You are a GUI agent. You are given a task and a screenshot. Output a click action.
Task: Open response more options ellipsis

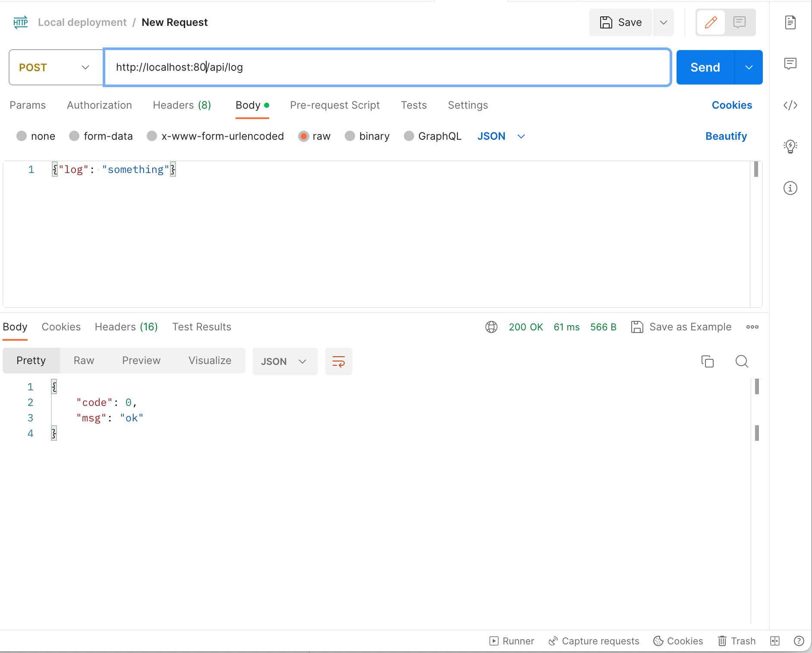[x=752, y=327]
